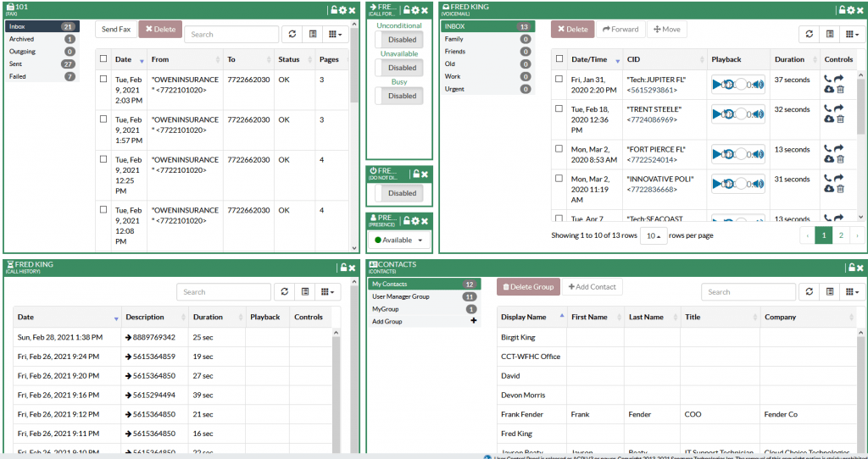Forward the Tech:JUPITER FL voicemail using arrow icon

838,79
